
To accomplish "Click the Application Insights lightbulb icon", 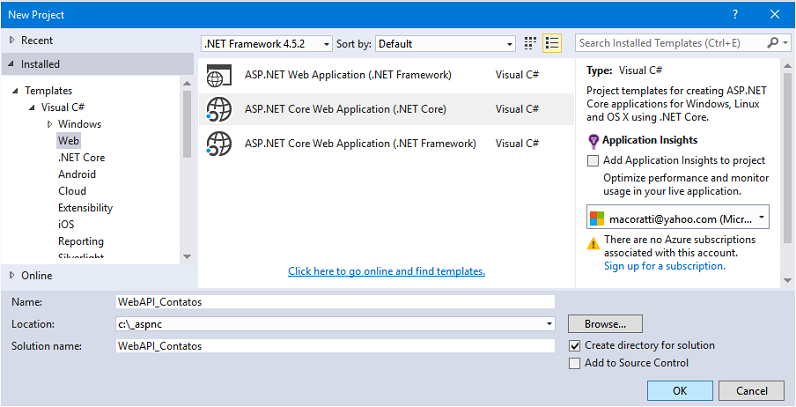I will (592, 141).
